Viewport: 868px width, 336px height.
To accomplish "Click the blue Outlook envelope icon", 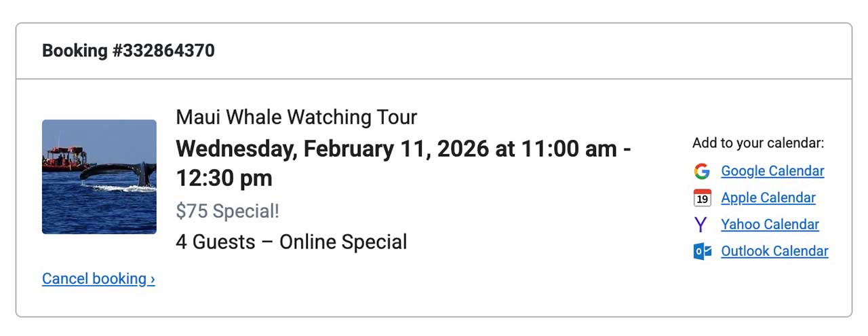I will pyautogui.click(x=702, y=251).
